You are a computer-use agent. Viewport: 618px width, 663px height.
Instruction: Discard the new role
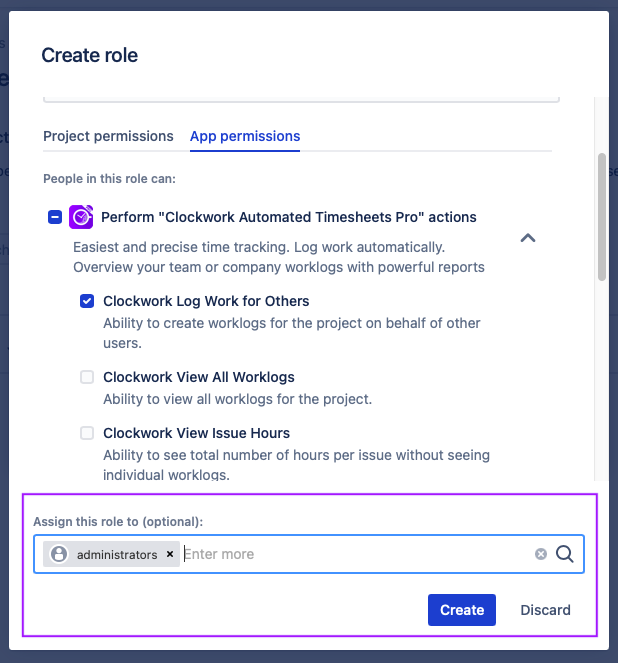click(x=545, y=610)
